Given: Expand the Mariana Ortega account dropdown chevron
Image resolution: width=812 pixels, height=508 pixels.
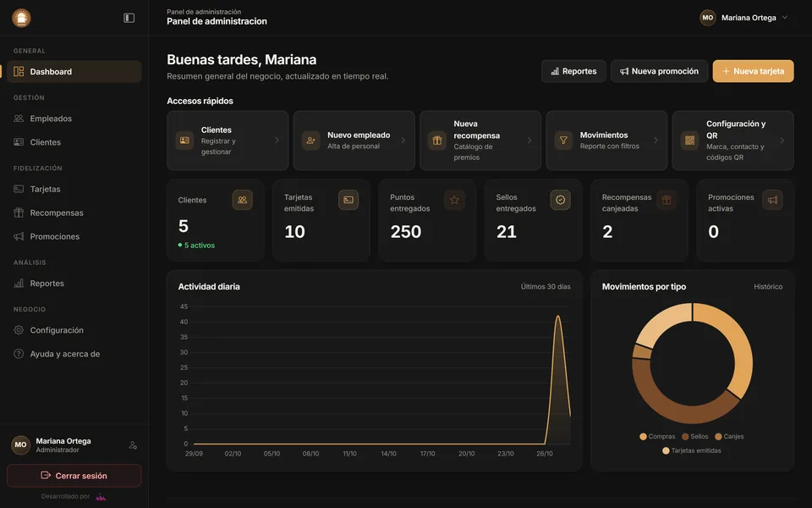Looking at the screenshot, I should [x=785, y=18].
